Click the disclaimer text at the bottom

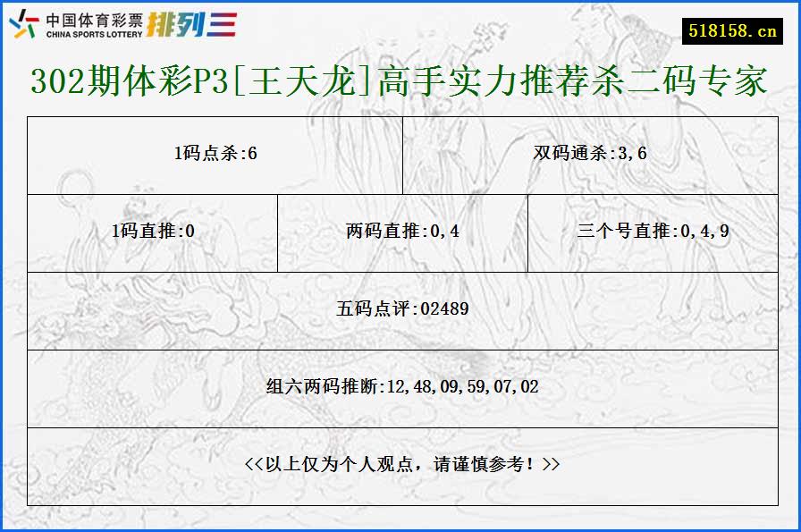coord(400,464)
